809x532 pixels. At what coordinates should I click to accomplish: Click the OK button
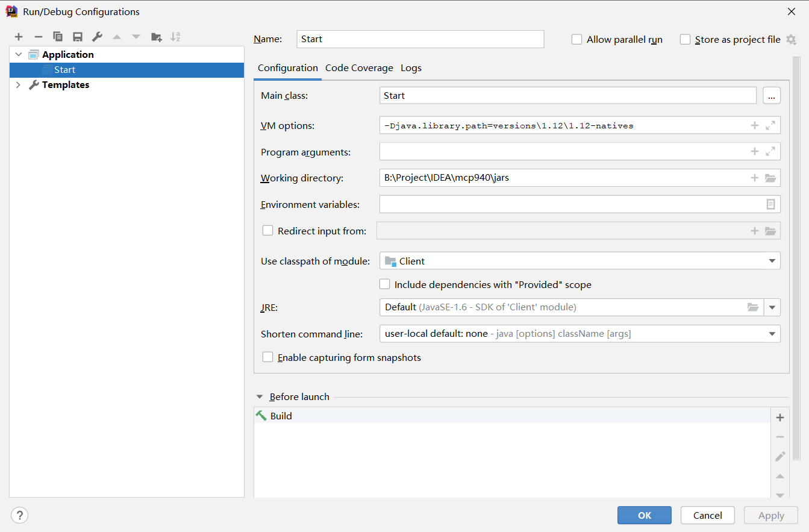tap(644, 515)
